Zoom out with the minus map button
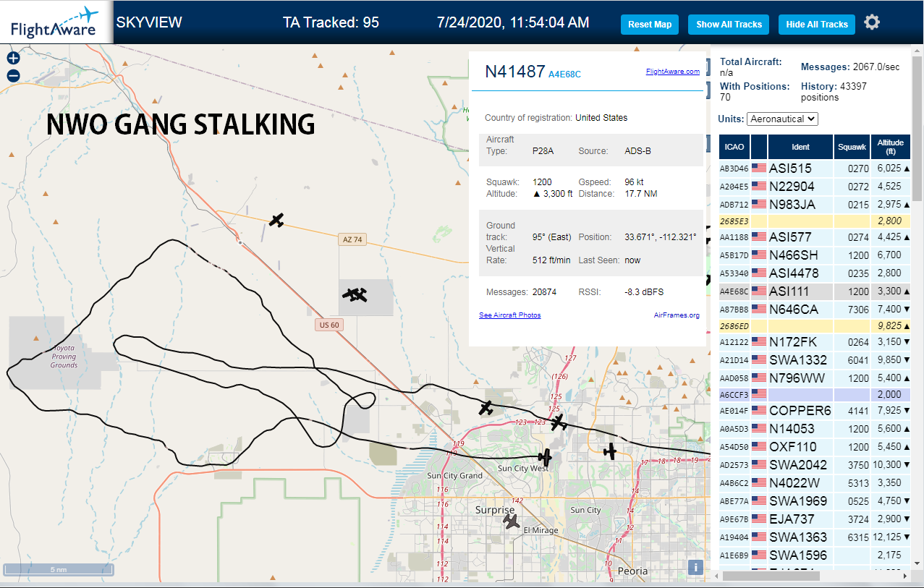The width and height of the screenshot is (924, 588). tap(13, 75)
